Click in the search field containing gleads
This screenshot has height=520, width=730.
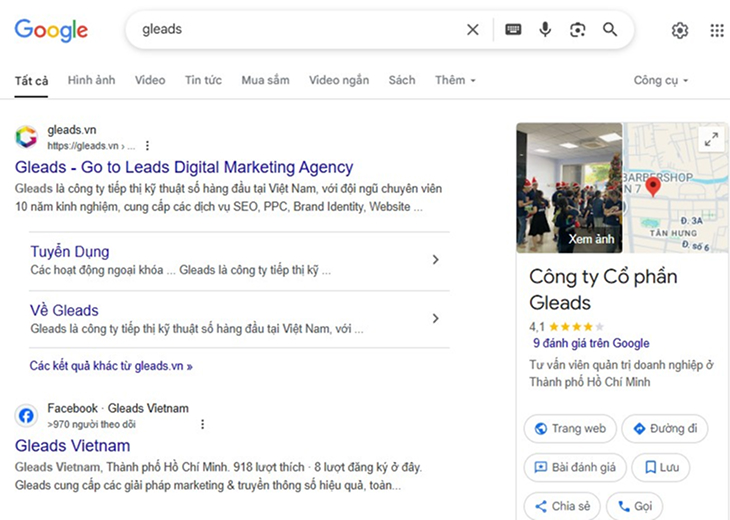tap(298, 29)
